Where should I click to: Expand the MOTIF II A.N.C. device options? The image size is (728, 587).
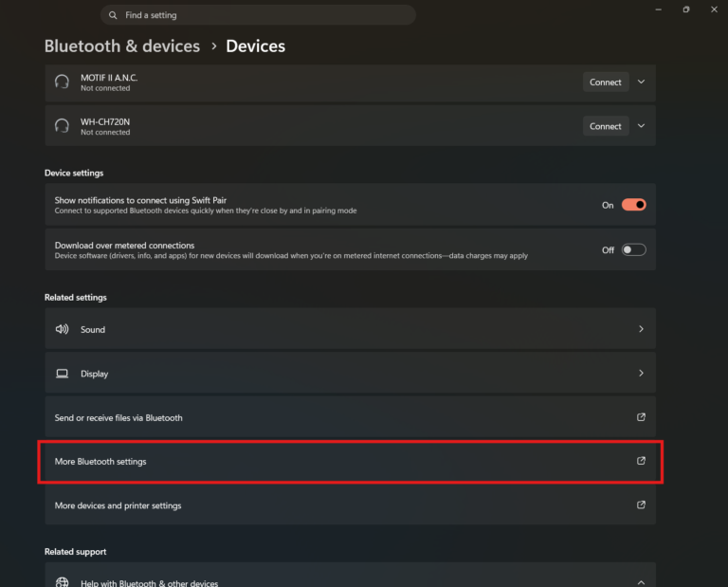pyautogui.click(x=641, y=82)
